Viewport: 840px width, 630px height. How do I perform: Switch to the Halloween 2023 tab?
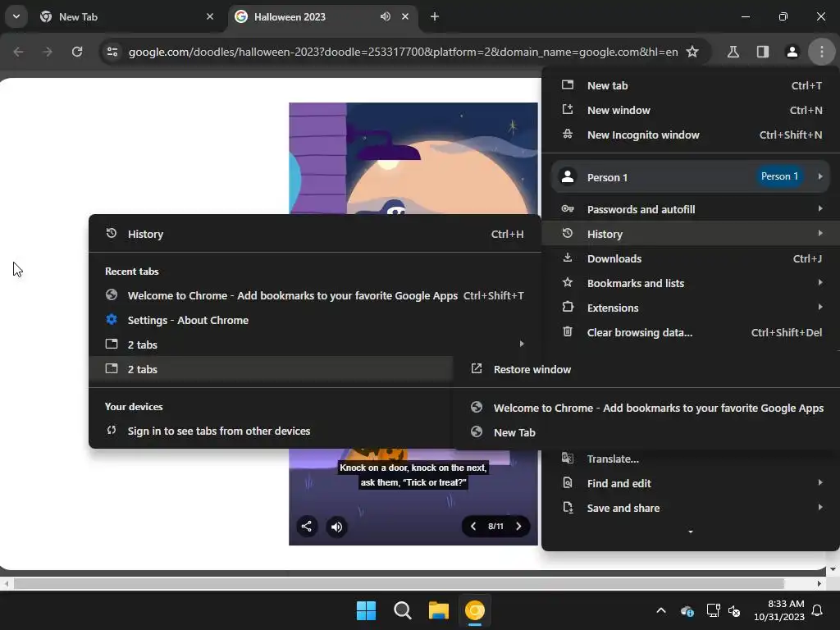[x=323, y=16]
